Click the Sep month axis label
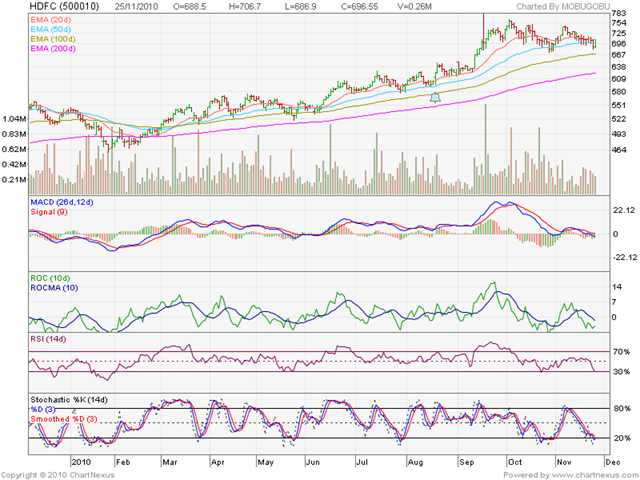Image resolution: width=640 pixels, height=480 pixels. coord(467,462)
